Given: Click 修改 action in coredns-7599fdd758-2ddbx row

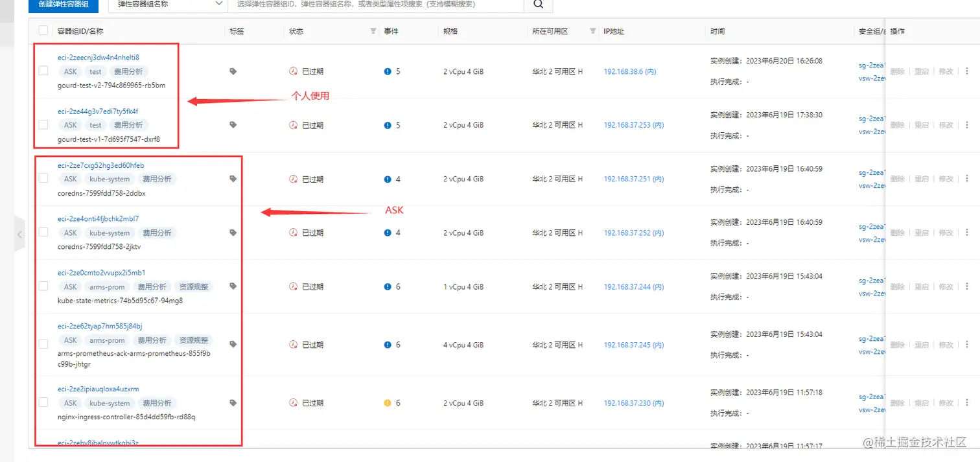Looking at the screenshot, I should [946, 179].
